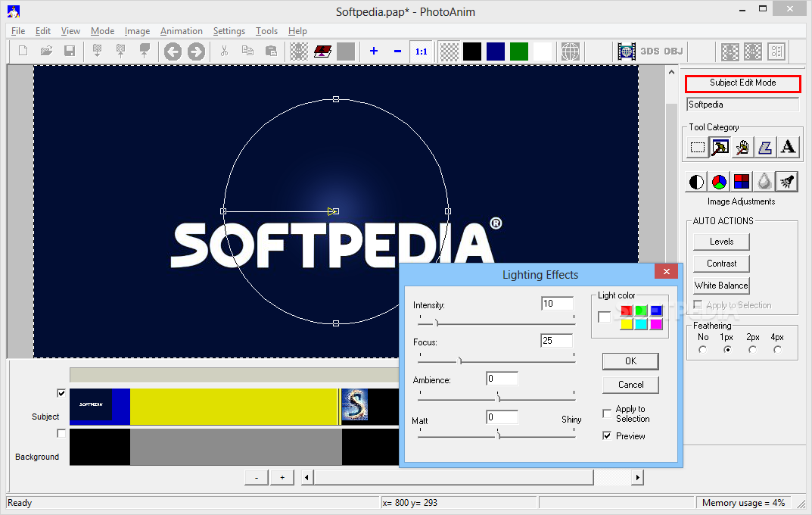Click the Intensity slider handle
This screenshot has height=515, width=812.
[x=437, y=323]
